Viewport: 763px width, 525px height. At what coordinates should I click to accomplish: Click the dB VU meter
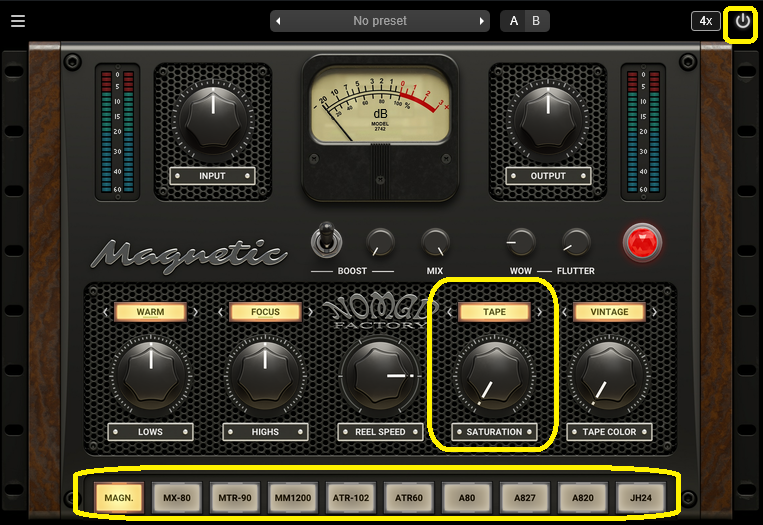pyautogui.click(x=380, y=105)
